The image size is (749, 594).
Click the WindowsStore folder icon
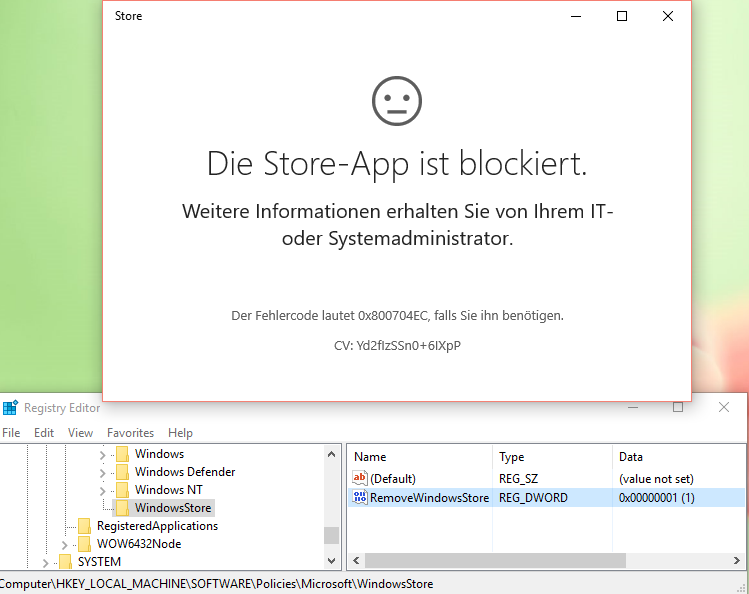tap(122, 508)
